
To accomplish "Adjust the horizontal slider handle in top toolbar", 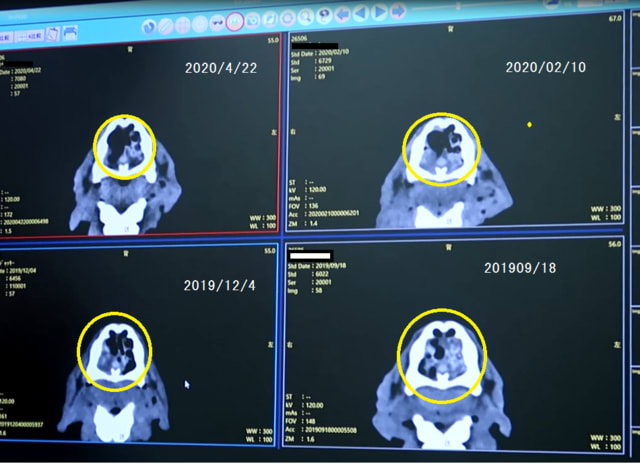I will [458, 6].
